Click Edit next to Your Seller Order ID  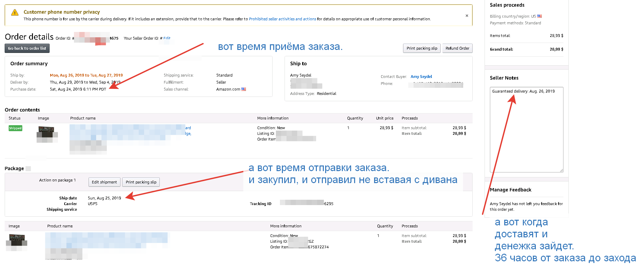167,38
